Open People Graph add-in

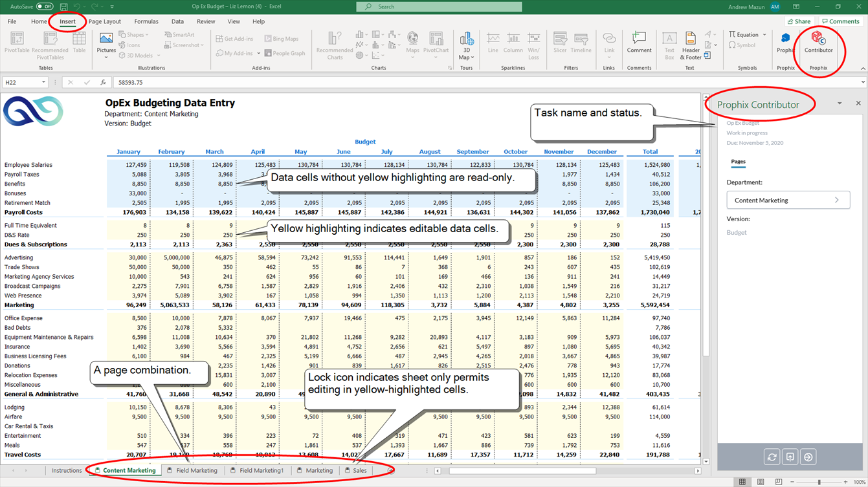[284, 53]
